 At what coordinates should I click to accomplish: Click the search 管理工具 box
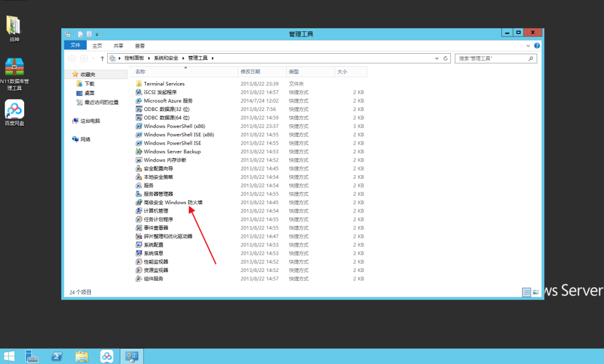(495, 58)
